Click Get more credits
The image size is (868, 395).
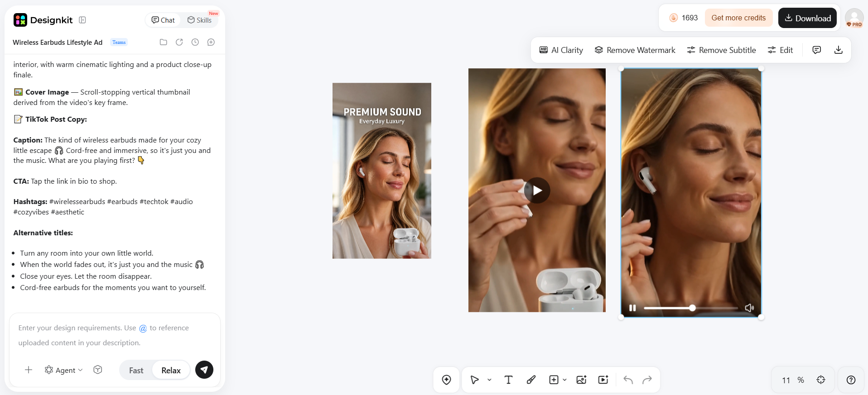(x=738, y=18)
